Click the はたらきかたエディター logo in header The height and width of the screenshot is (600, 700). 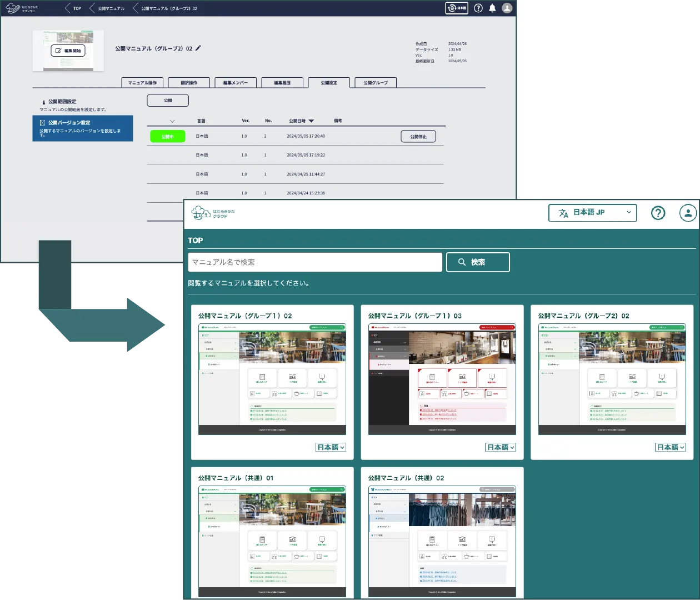(21, 8)
